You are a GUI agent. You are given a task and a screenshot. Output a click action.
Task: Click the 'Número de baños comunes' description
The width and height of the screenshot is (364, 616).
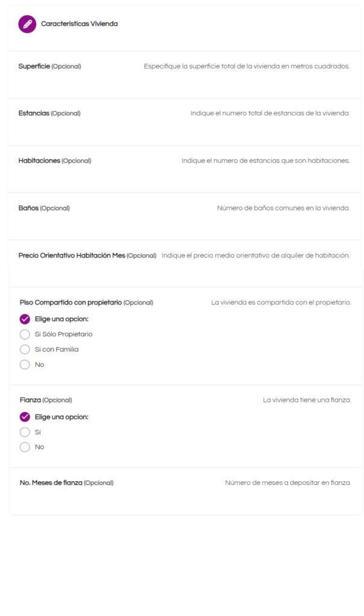tap(283, 208)
